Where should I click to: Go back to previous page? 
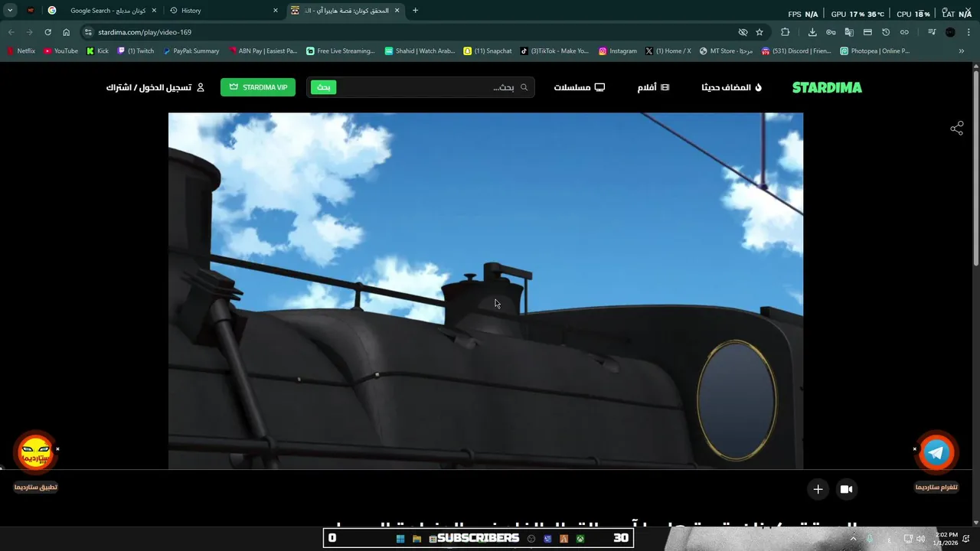(11, 32)
